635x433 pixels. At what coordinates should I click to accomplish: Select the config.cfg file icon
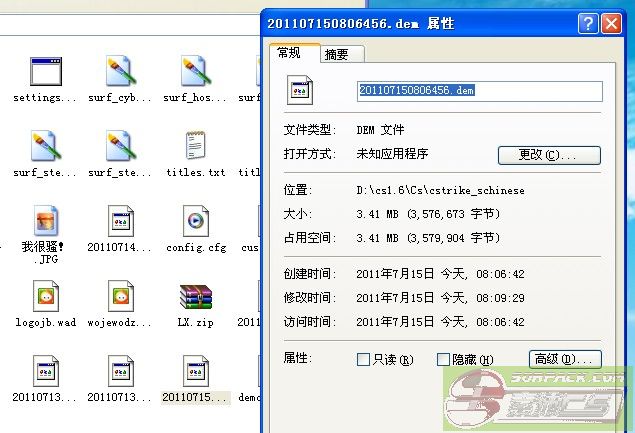[x=195, y=221]
